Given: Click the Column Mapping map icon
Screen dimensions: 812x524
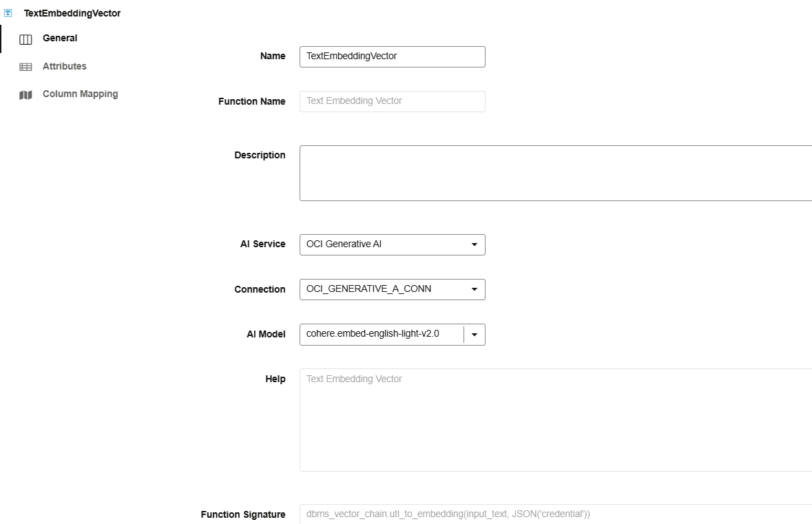Looking at the screenshot, I should pyautogui.click(x=25, y=95).
